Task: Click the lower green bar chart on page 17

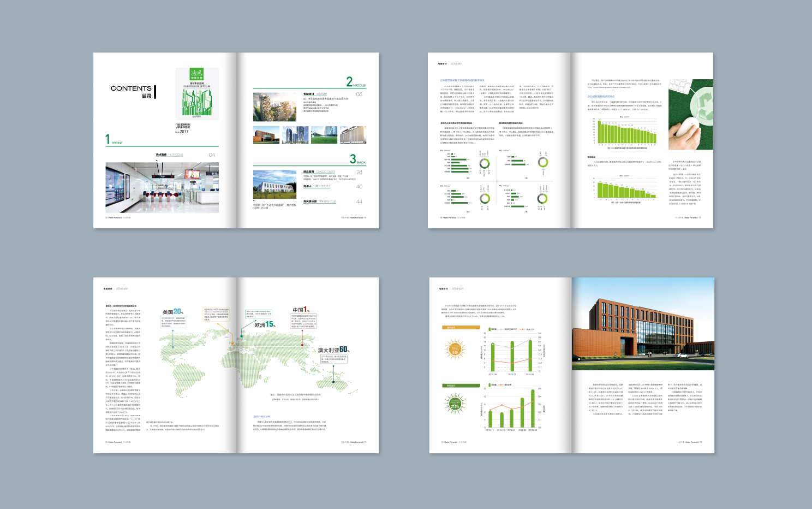Action: point(626,188)
